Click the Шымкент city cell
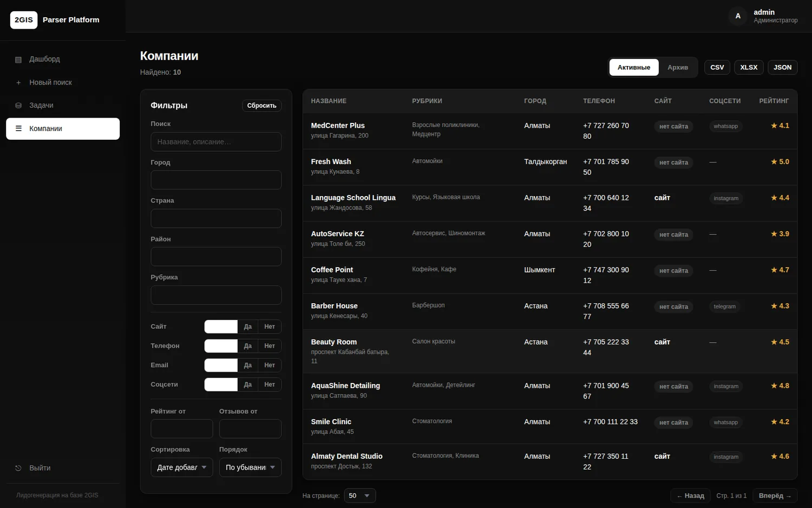This screenshot has height=508, width=812. click(540, 270)
